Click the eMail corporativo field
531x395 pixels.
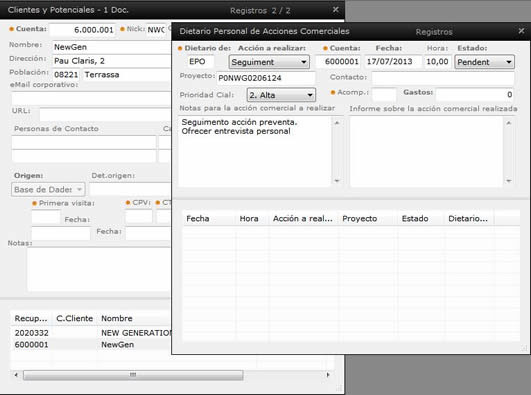pyautogui.click(x=91, y=99)
